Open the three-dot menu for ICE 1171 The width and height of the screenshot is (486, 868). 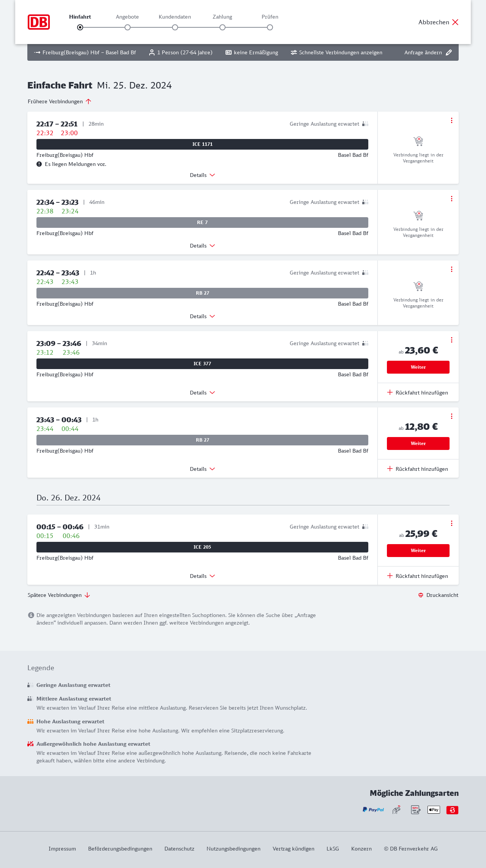[451, 120]
